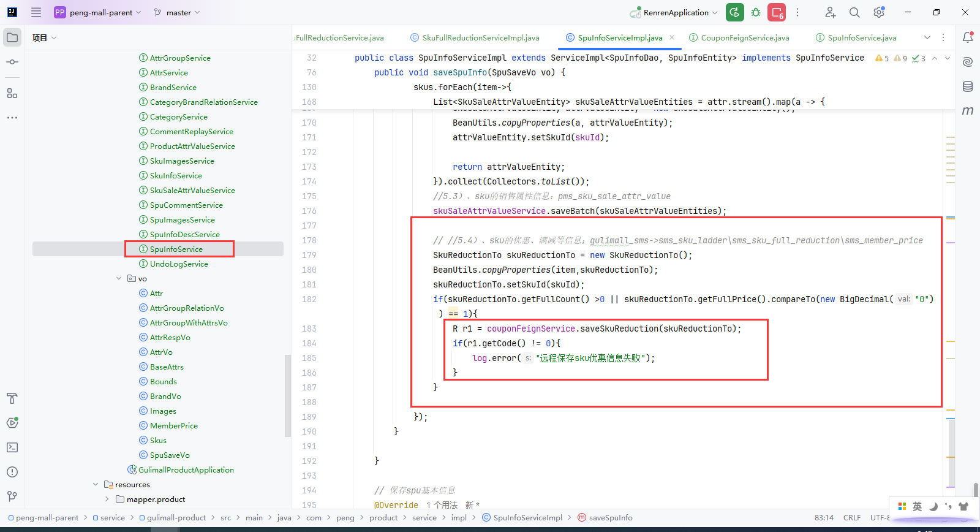The width and height of the screenshot is (980, 532).
Task: Click project tree vertical scrollbar
Action: pos(287,396)
